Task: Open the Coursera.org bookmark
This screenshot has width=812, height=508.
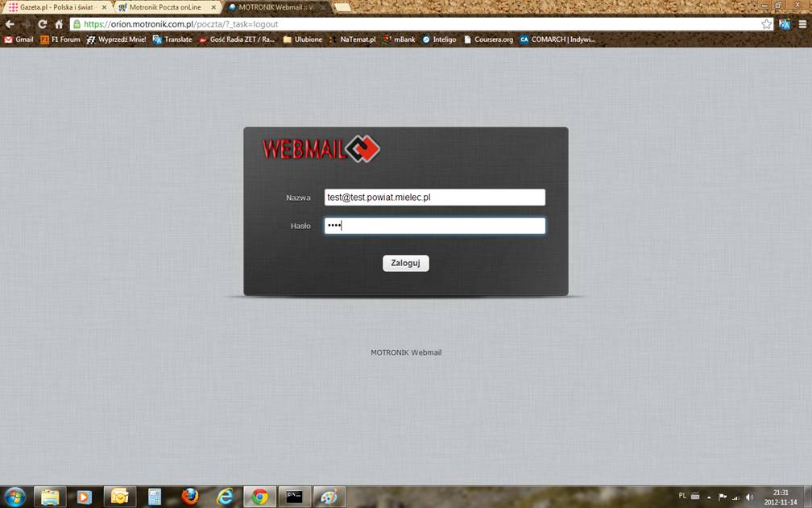Action: [489, 39]
